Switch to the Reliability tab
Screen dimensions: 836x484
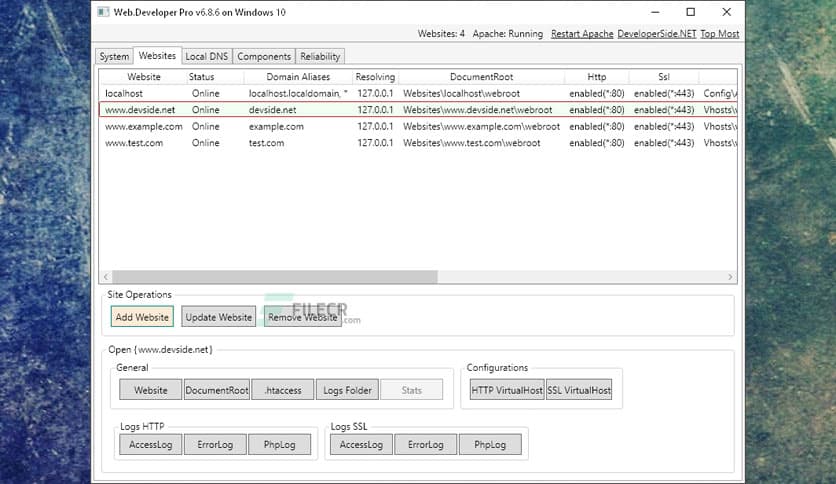click(320, 57)
